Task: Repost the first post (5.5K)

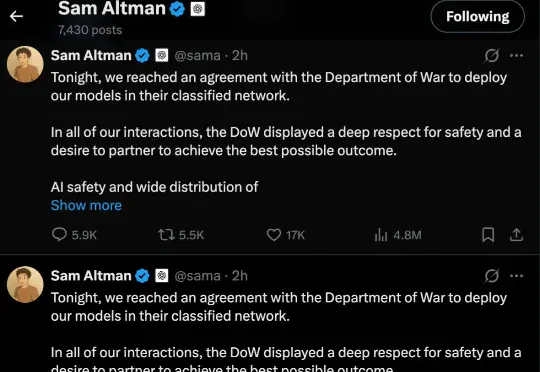Action: tap(181, 235)
